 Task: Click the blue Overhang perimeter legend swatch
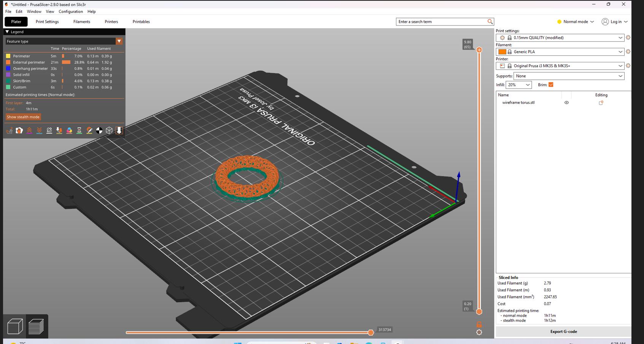coord(8,68)
